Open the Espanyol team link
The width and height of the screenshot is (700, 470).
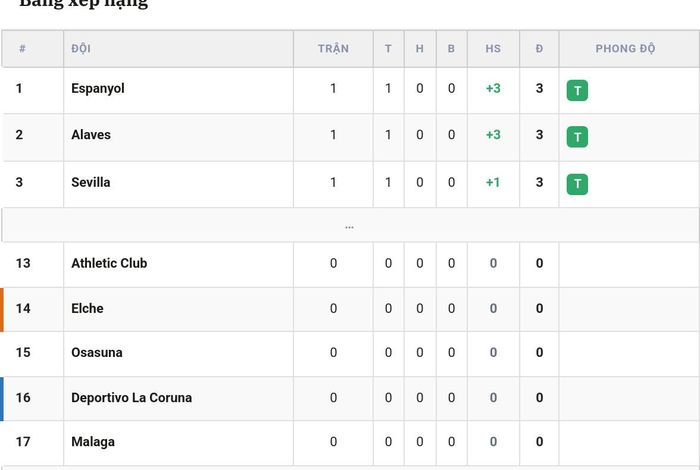[x=98, y=88]
